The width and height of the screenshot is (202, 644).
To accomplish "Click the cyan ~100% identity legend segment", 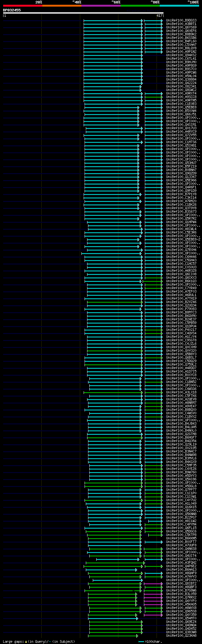I will (x=179, y=6).
